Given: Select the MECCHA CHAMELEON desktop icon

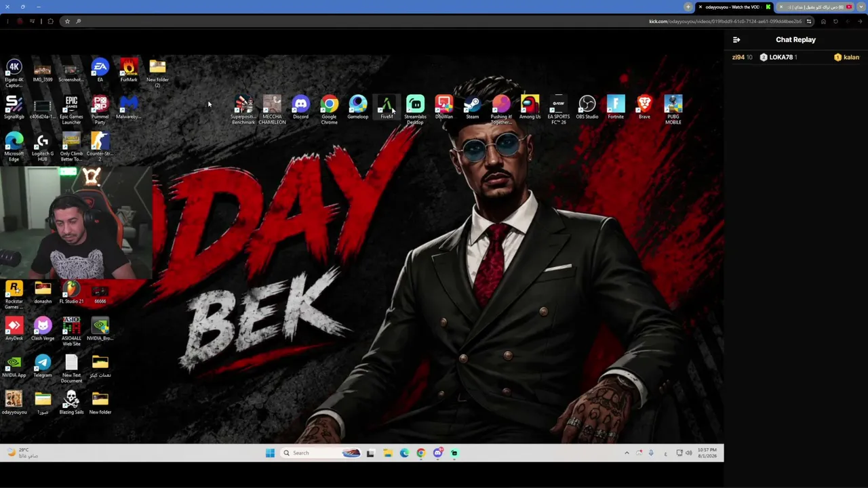Looking at the screenshot, I should pos(272,110).
